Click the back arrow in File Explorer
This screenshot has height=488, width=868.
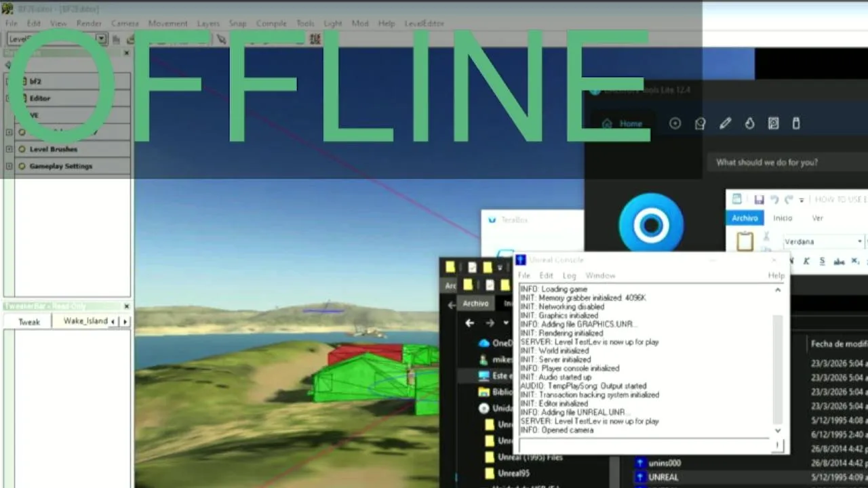pos(469,323)
